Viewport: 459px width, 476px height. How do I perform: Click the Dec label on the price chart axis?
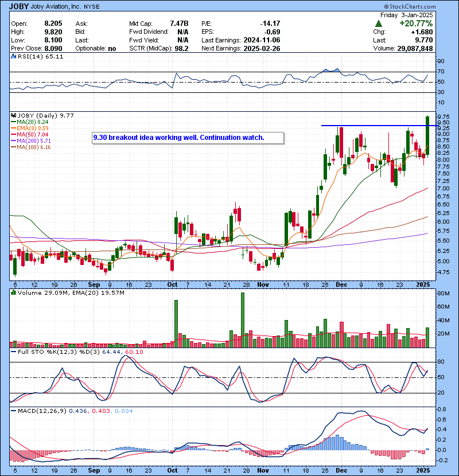341,285
